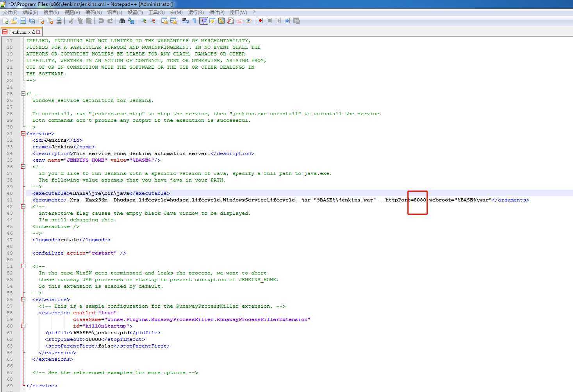This screenshot has width=573, height=392.
Task: Click the Zoom Out magnifier icon
Action: pos(152,21)
